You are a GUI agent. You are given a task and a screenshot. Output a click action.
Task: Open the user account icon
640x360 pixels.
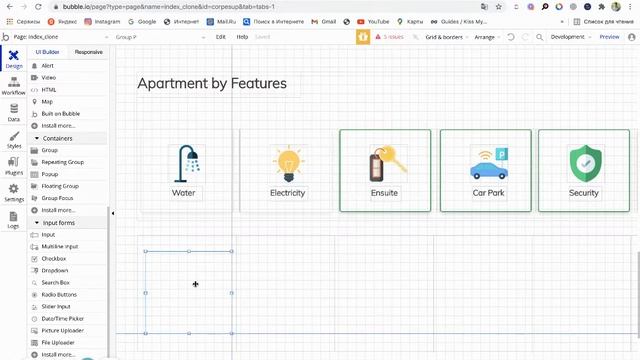click(x=632, y=37)
